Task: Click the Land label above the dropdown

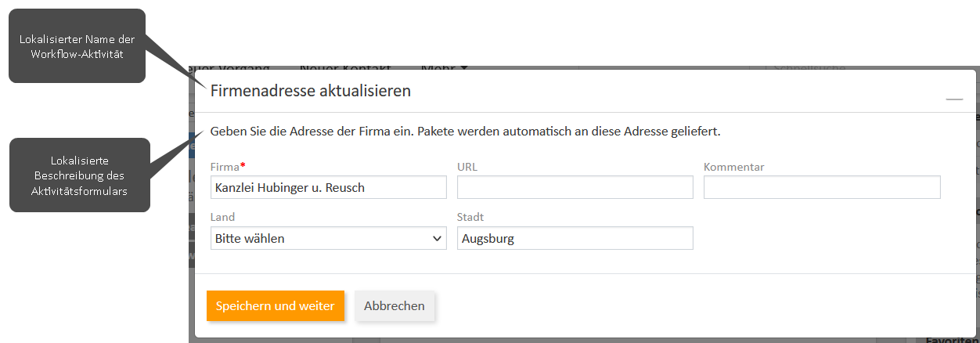Action: (x=222, y=217)
